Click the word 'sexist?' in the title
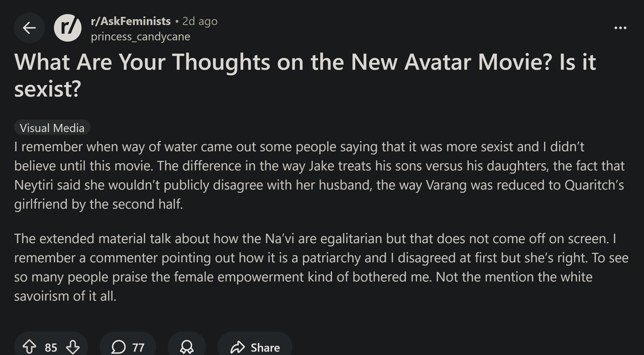The width and height of the screenshot is (644, 355). [x=48, y=89]
